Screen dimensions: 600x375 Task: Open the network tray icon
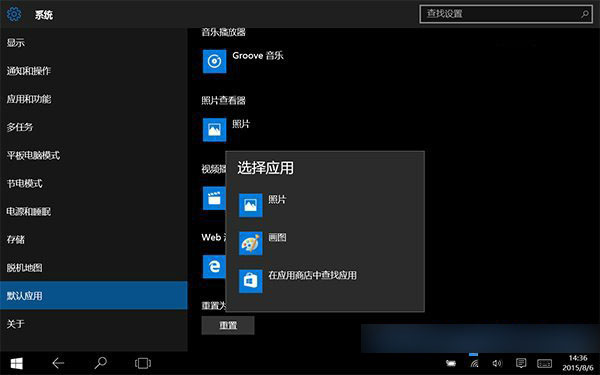pos(474,363)
